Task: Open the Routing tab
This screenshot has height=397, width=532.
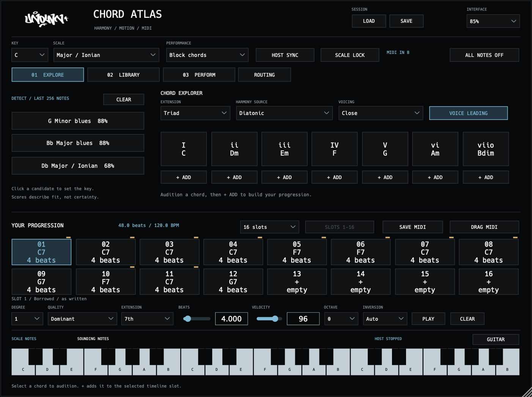Action: pyautogui.click(x=264, y=75)
